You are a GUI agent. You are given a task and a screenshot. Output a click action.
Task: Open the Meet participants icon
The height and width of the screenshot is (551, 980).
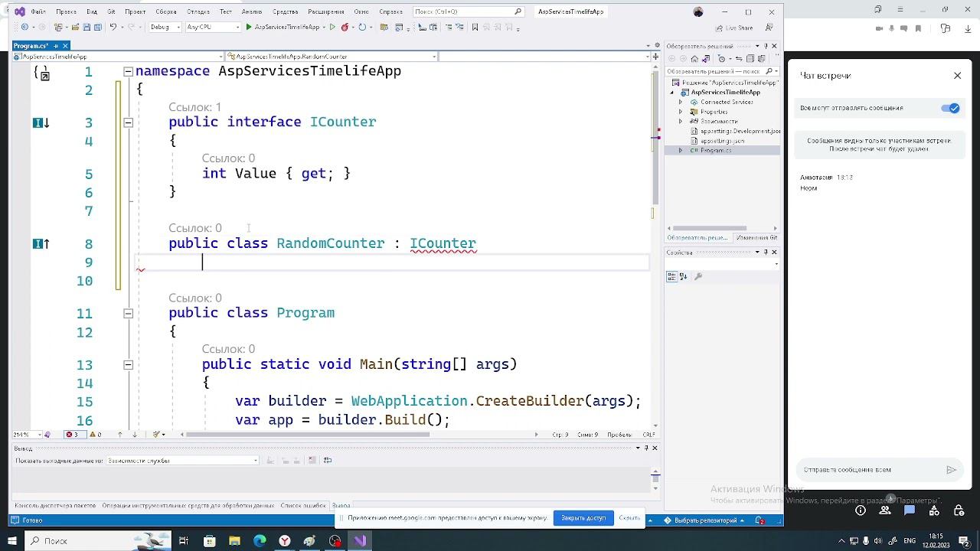point(885,510)
